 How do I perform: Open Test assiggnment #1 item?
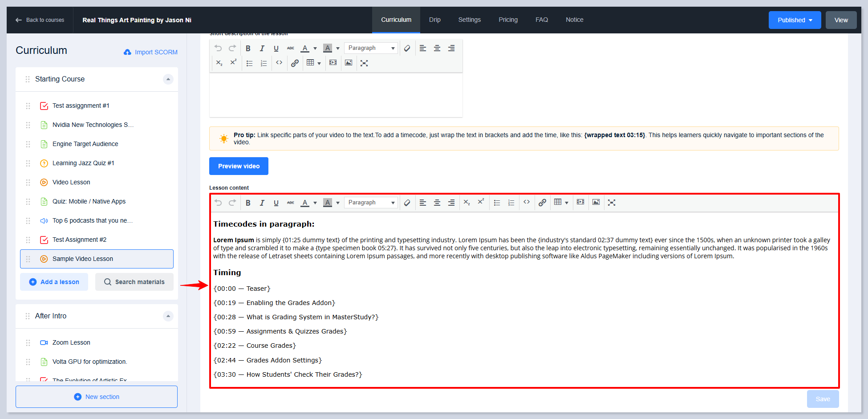[81, 106]
